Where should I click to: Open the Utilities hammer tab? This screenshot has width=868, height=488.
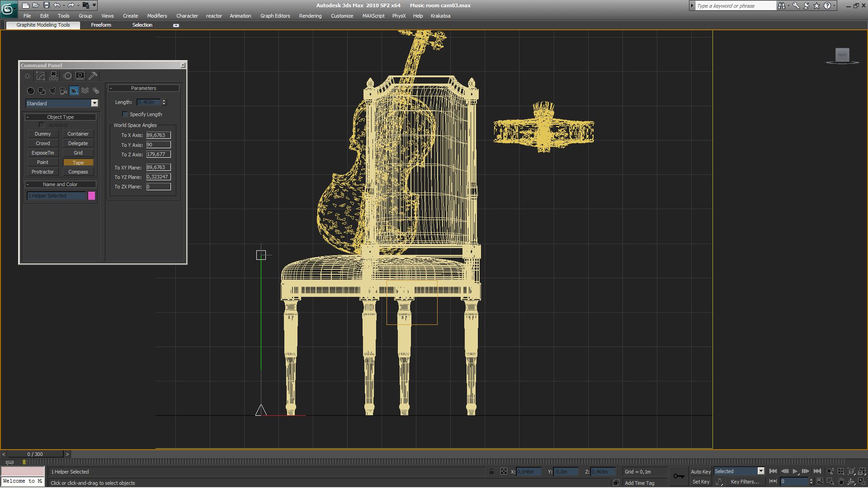(93, 76)
